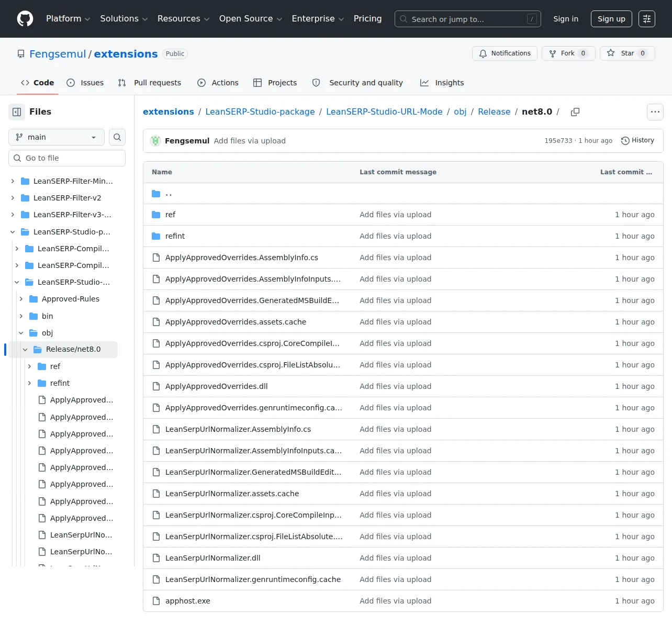
Task: Click the folder icon for refint row
Action: (156, 236)
